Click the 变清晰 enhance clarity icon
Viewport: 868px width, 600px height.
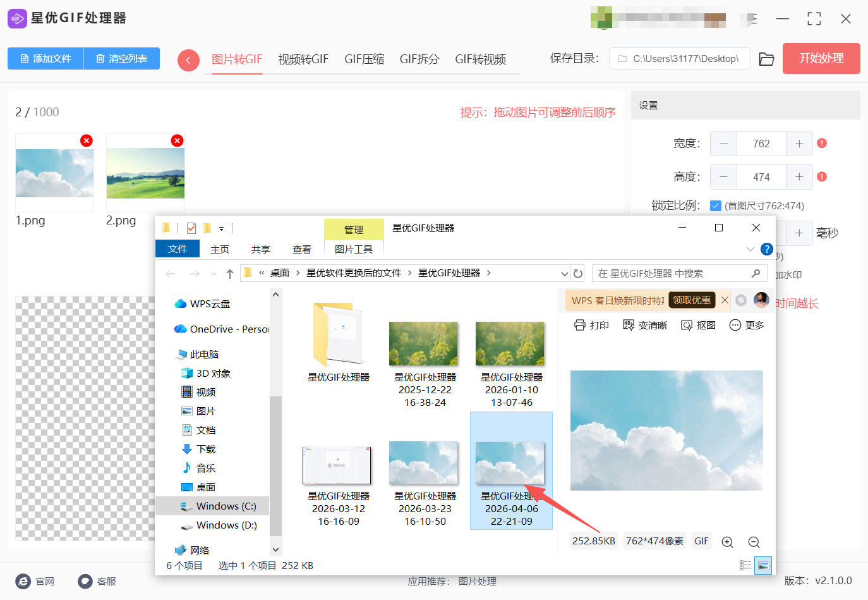tap(628, 324)
